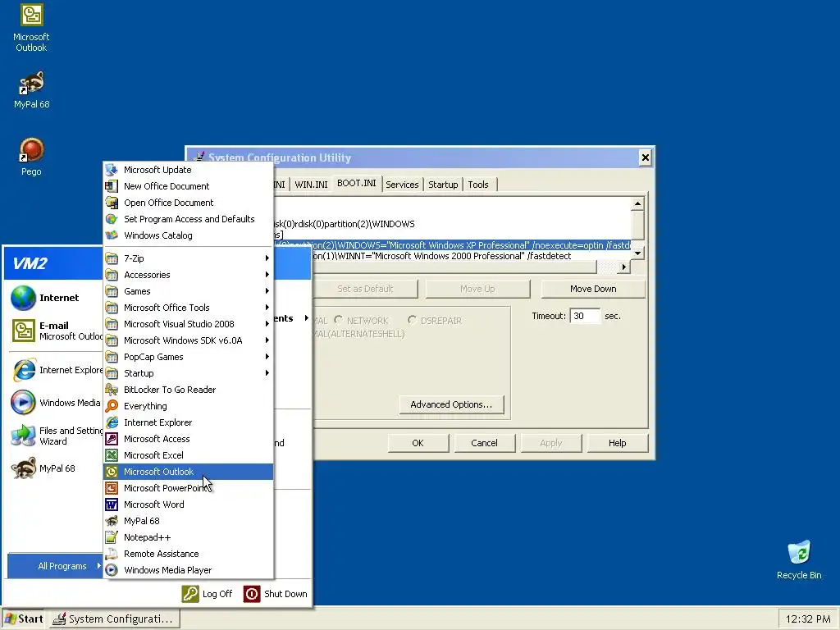Launch Everything search icon in menu
The image size is (840, 630).
(112, 406)
